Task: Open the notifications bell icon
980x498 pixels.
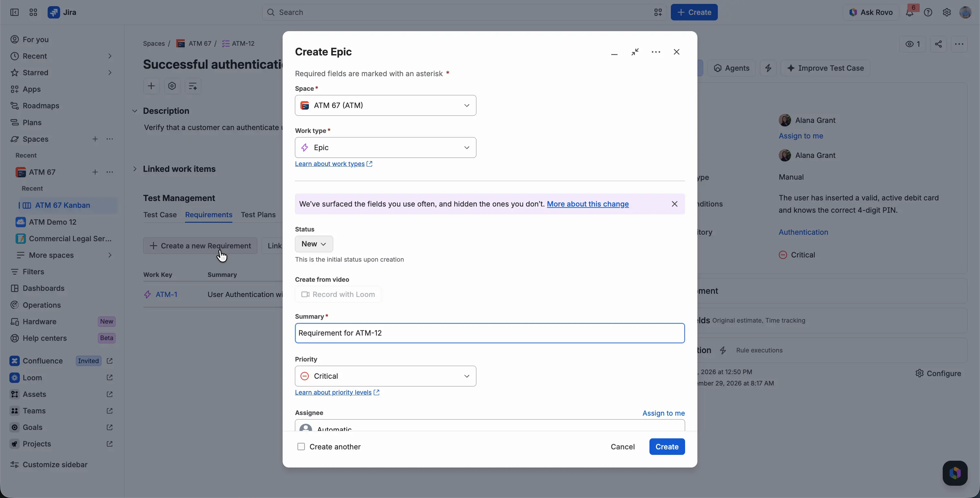Action: pos(909,12)
